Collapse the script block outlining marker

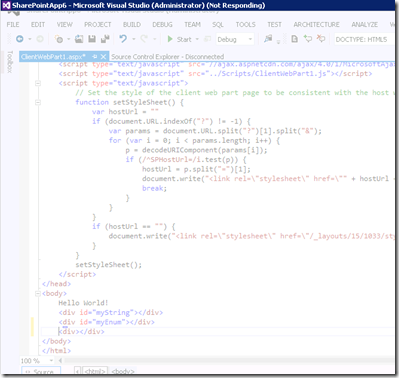coord(38,83)
